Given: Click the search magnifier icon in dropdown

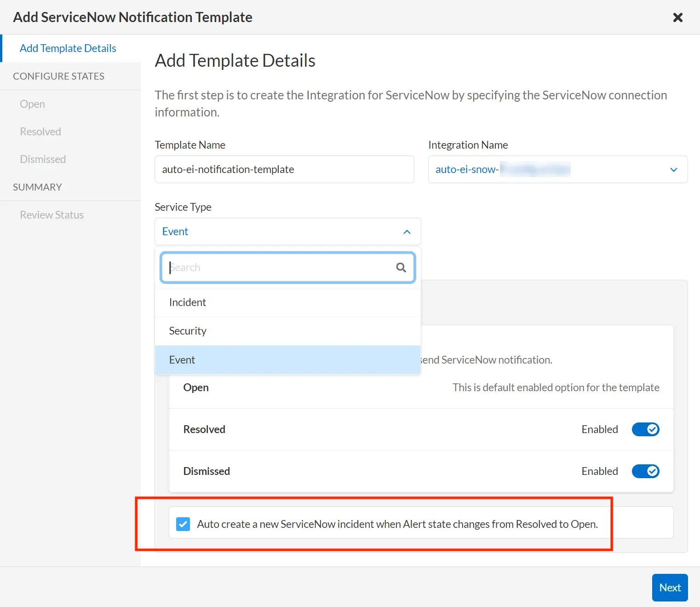Looking at the screenshot, I should pos(401,267).
